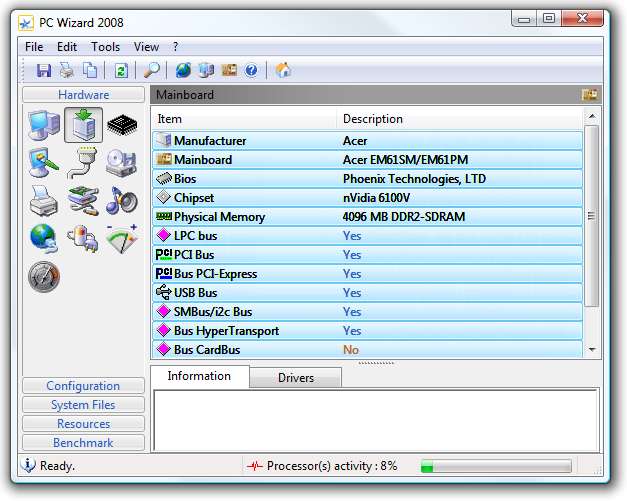The height and width of the screenshot is (501, 627).
Task: Click the Print toolbar icon
Action: pos(67,70)
